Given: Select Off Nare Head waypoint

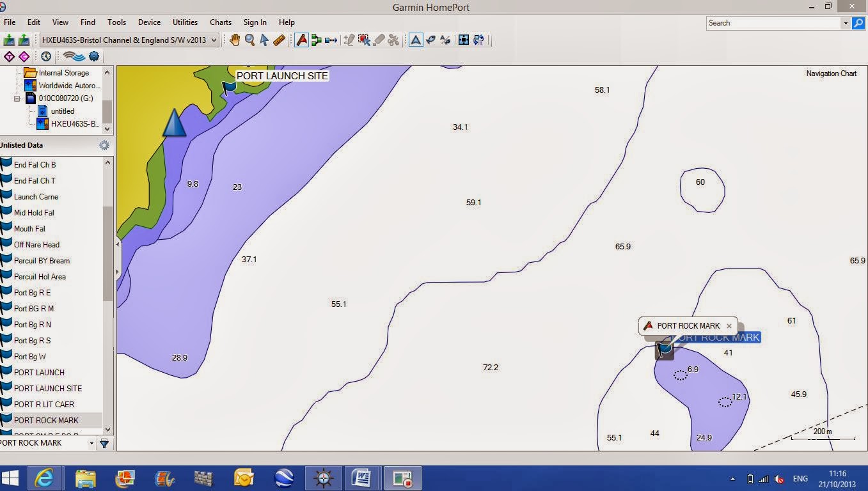Looking at the screenshot, I should 36,245.
